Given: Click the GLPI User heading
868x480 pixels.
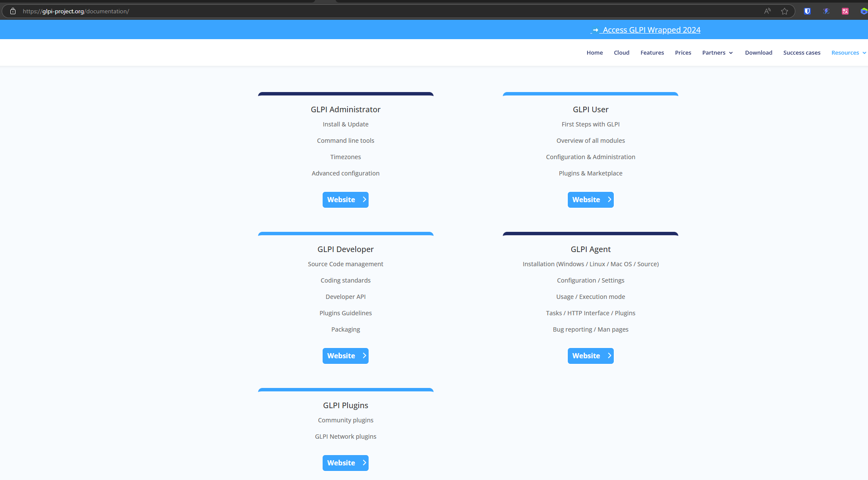Looking at the screenshot, I should [591, 109].
